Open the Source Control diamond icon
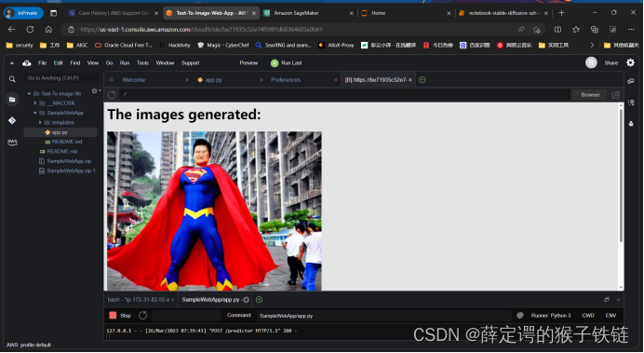This screenshot has height=353, width=644. 12,120
